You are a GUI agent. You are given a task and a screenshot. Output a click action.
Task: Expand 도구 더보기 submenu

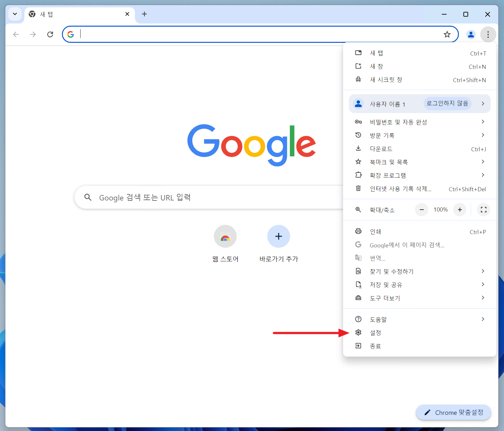pos(420,298)
